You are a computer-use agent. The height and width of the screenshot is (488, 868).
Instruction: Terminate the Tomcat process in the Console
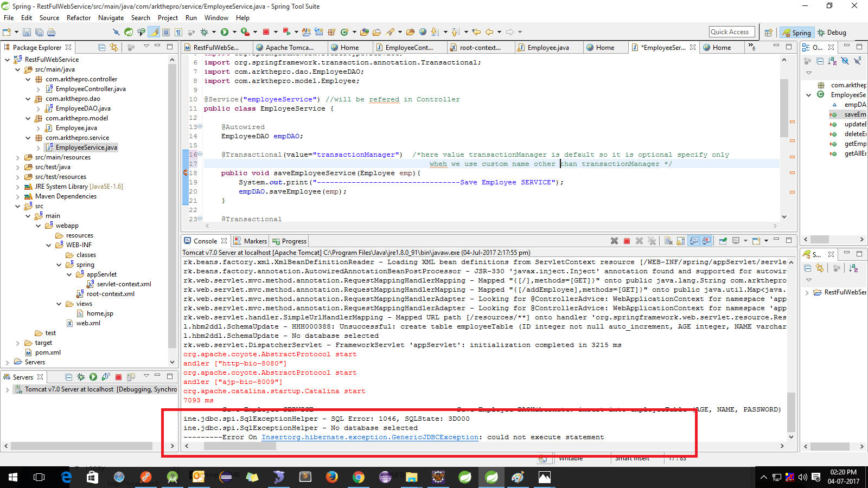click(x=627, y=240)
